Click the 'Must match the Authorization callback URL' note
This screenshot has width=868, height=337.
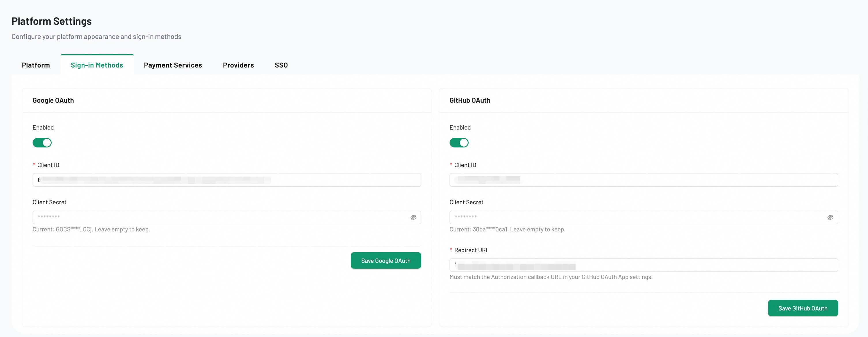[551, 277]
